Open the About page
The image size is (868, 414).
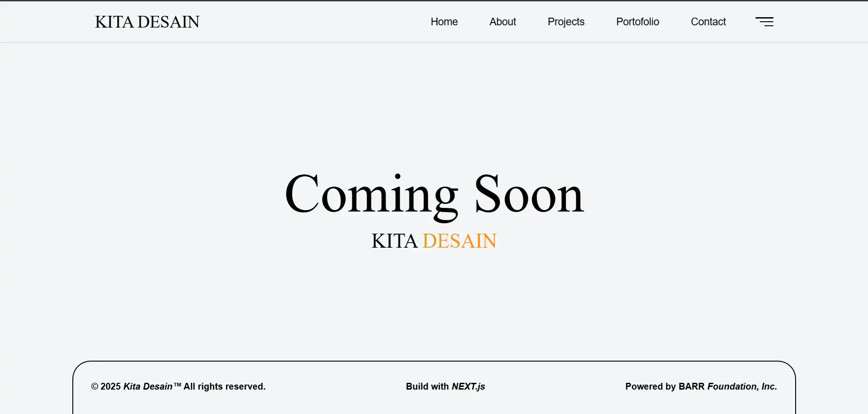503,21
